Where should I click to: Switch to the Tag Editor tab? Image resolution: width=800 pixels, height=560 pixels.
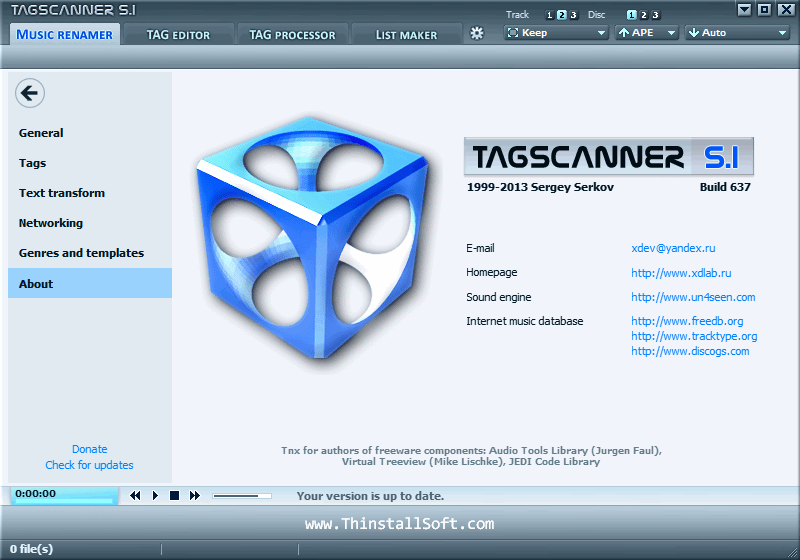click(178, 35)
